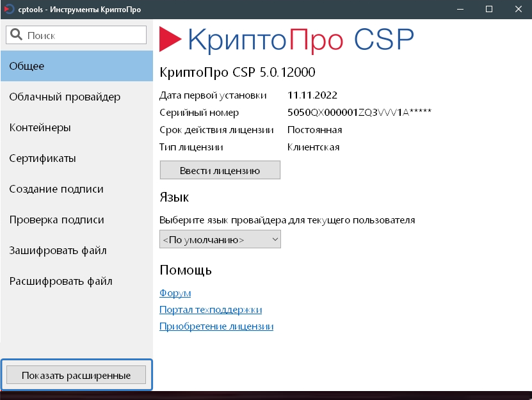
Task: Click the Тип лицензии label
Action: click(191, 147)
